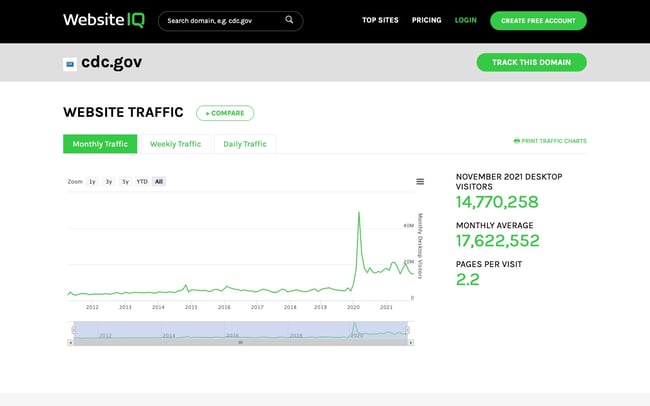Select the Monthly Traffic tab

(100, 144)
